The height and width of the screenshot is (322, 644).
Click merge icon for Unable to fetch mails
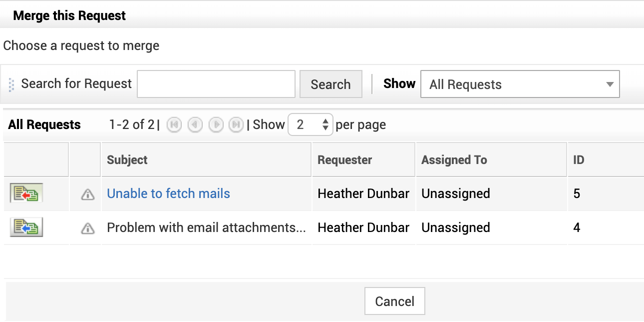26,193
